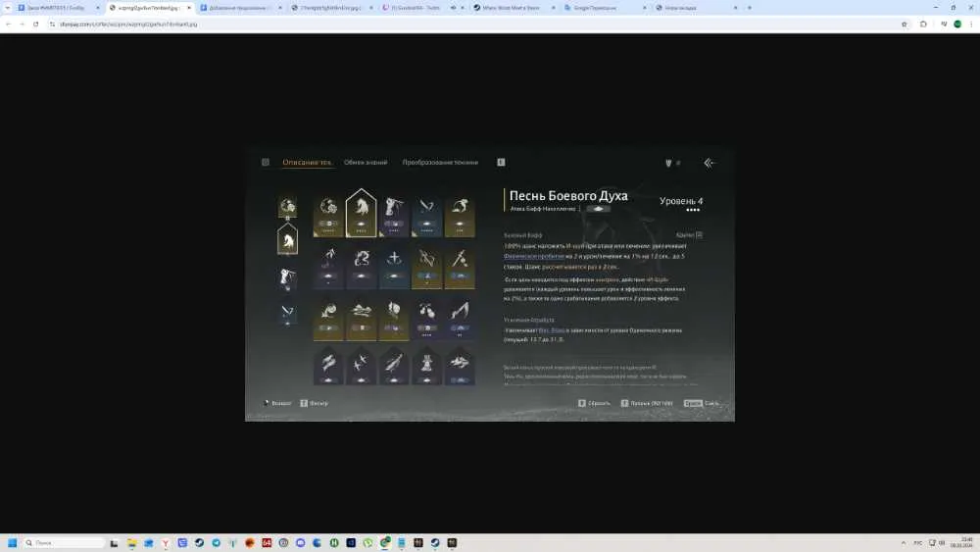Click the back arrow icon in game panel

click(709, 163)
